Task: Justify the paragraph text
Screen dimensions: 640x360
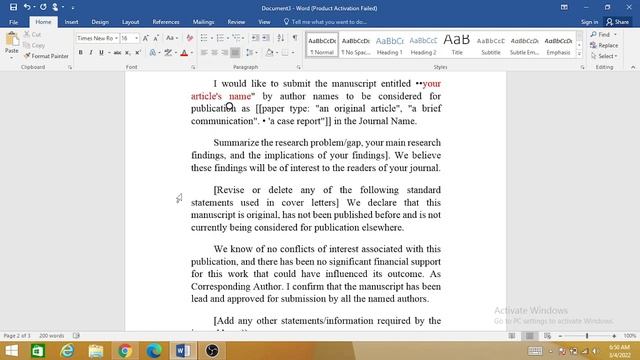Action: point(235,53)
